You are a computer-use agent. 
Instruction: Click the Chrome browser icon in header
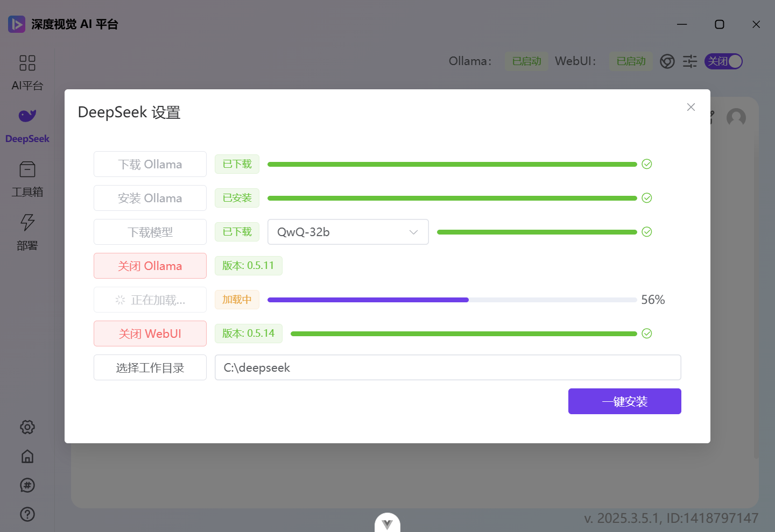click(x=667, y=61)
